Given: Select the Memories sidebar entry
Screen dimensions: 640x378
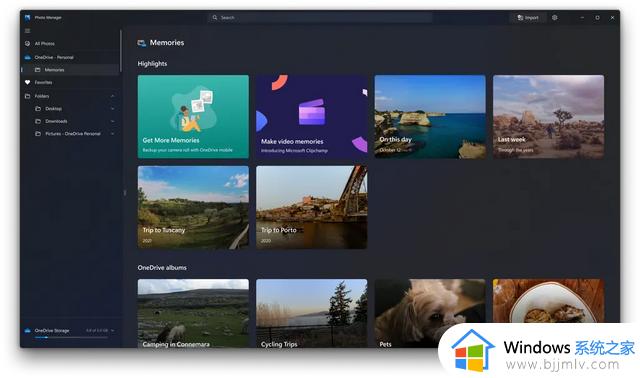Looking at the screenshot, I should [x=70, y=70].
